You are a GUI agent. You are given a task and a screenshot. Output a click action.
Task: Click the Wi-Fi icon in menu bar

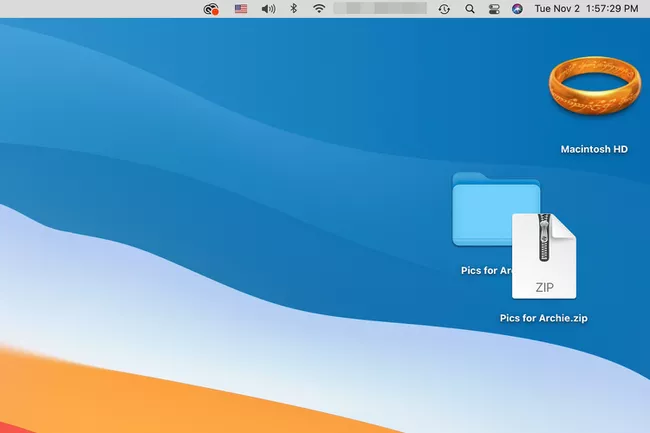(x=319, y=8)
